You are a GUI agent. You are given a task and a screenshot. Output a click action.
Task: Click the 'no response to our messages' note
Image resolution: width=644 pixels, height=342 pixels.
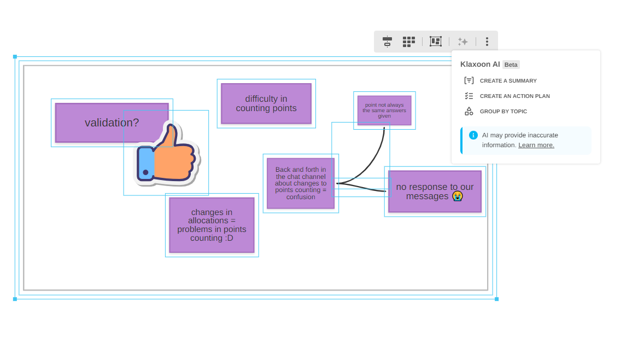tap(435, 192)
